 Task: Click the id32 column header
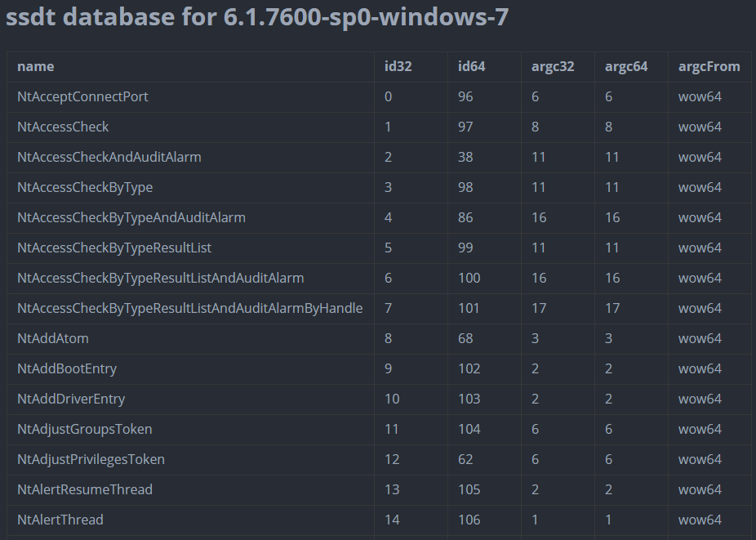coord(398,67)
